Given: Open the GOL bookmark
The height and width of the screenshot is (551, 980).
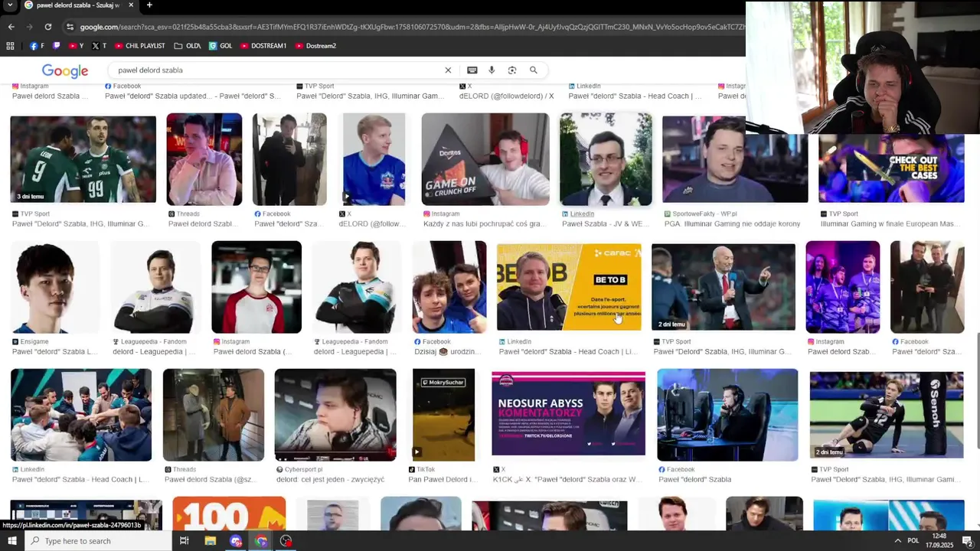Looking at the screenshot, I should [x=220, y=46].
